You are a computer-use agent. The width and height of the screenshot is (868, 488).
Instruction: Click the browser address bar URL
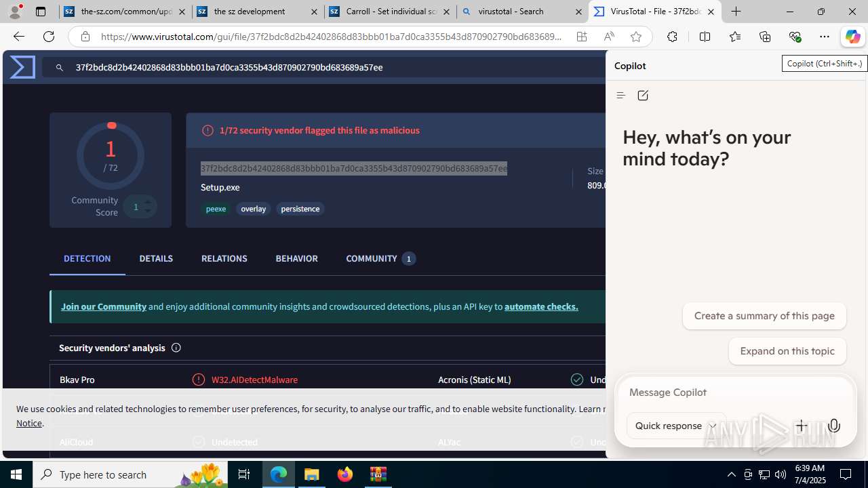click(x=332, y=37)
